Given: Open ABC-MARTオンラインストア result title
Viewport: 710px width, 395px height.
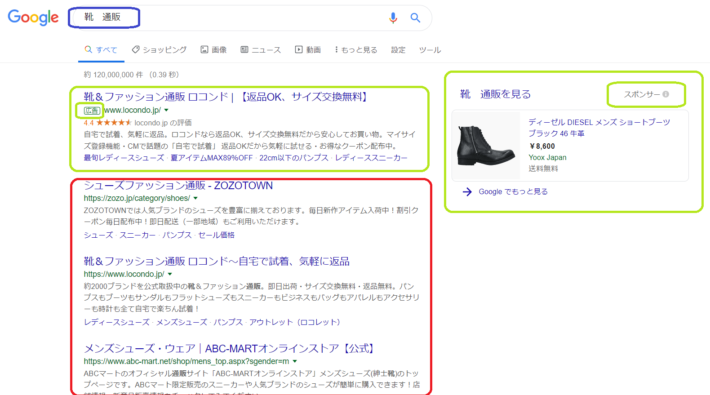Looking at the screenshot, I should pos(230,348).
